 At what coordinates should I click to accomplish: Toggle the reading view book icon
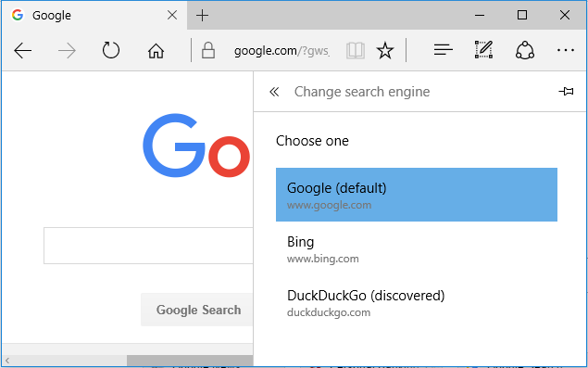[x=356, y=50]
